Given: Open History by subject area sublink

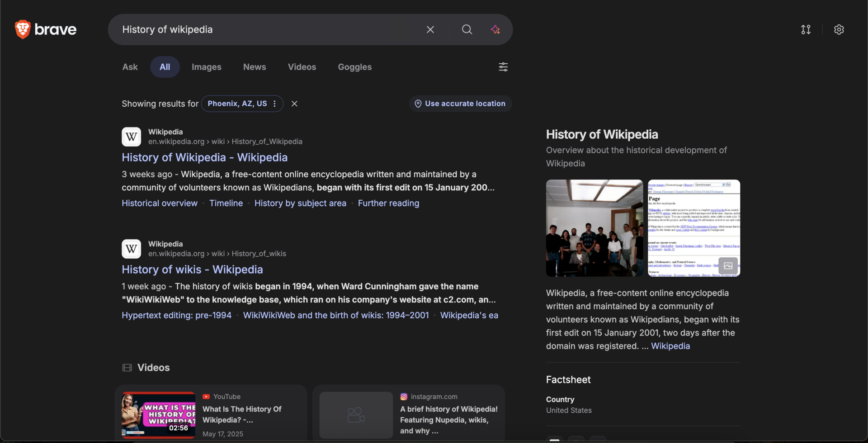Looking at the screenshot, I should [300, 203].
